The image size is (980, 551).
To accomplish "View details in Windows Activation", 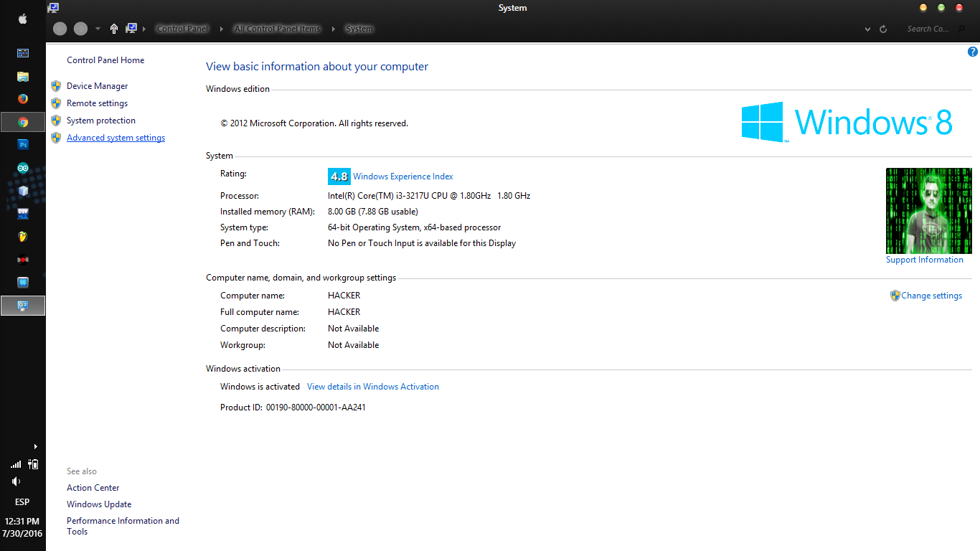I will pyautogui.click(x=373, y=387).
